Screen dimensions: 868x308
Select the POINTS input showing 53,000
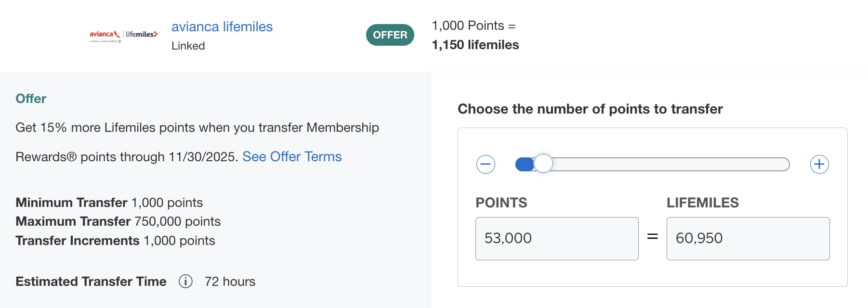pos(557,238)
